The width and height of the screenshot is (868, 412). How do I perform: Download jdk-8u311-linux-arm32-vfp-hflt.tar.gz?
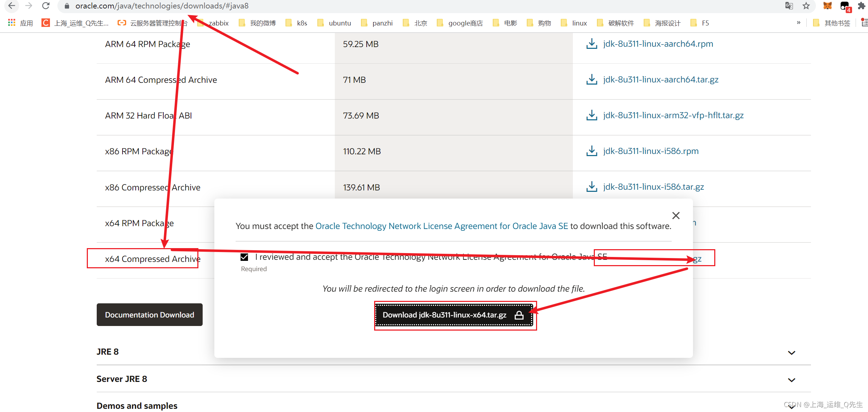[673, 115]
